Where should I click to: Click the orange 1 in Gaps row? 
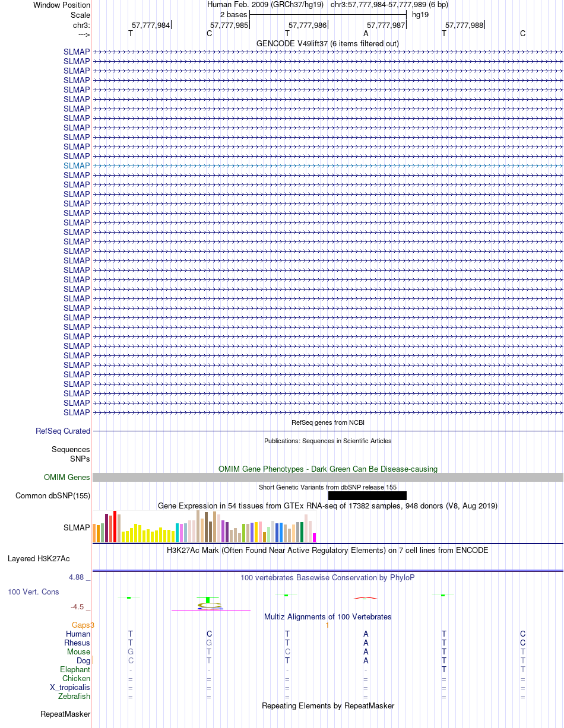[x=327, y=625]
